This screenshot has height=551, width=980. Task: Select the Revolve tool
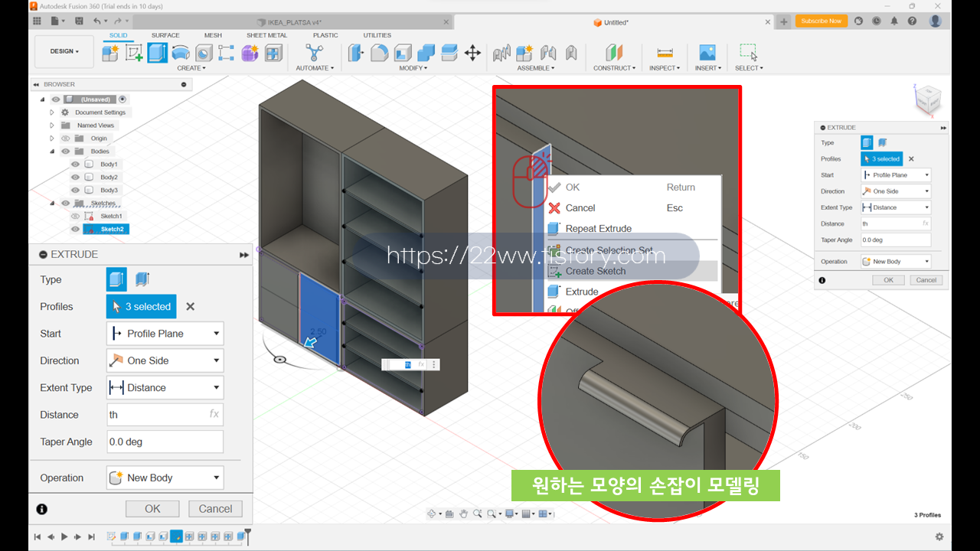coord(181,53)
